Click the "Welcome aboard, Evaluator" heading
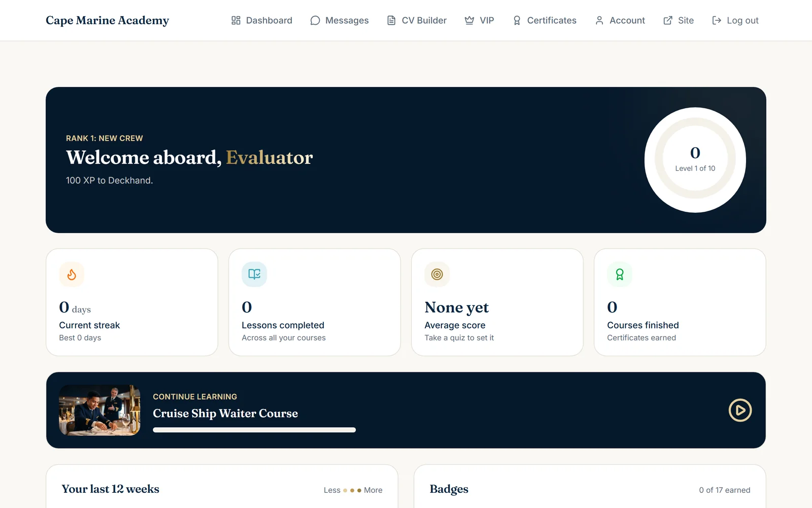 coord(189,157)
